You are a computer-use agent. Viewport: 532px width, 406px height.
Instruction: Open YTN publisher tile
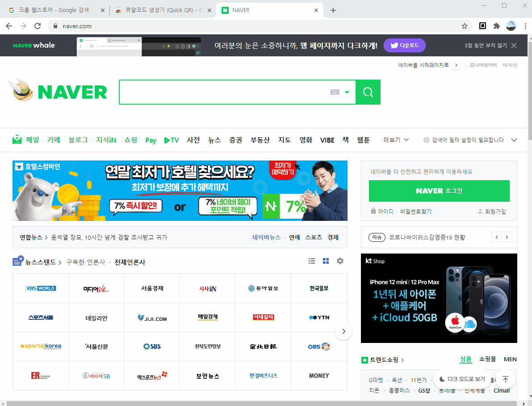click(319, 317)
